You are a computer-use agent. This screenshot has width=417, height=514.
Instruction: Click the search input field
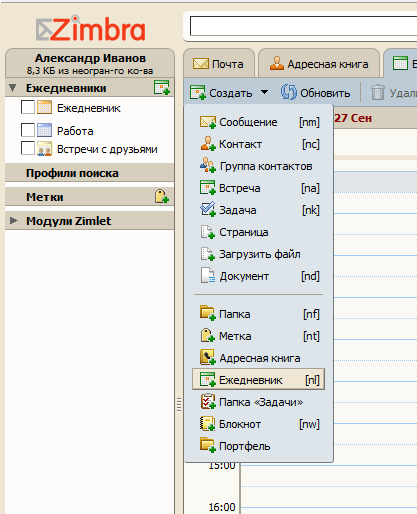[x=303, y=26]
